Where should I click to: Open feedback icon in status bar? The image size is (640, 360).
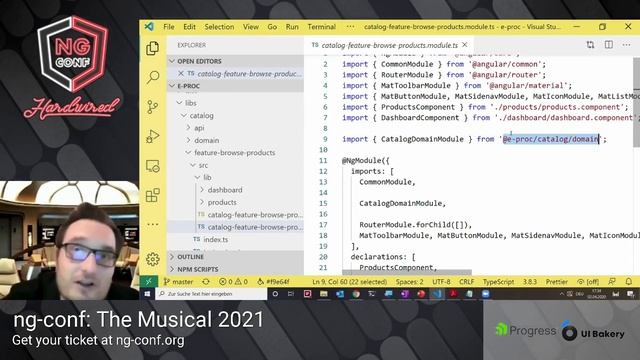(x=611, y=282)
